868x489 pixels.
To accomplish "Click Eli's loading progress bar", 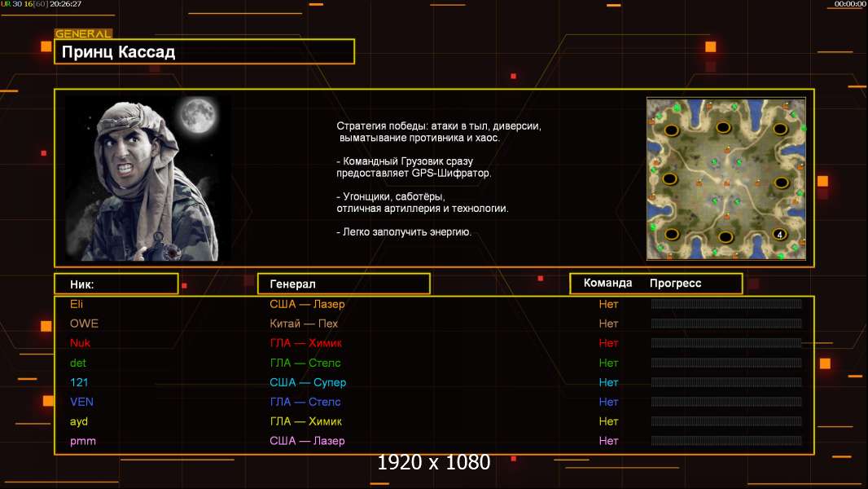I will click(x=726, y=304).
